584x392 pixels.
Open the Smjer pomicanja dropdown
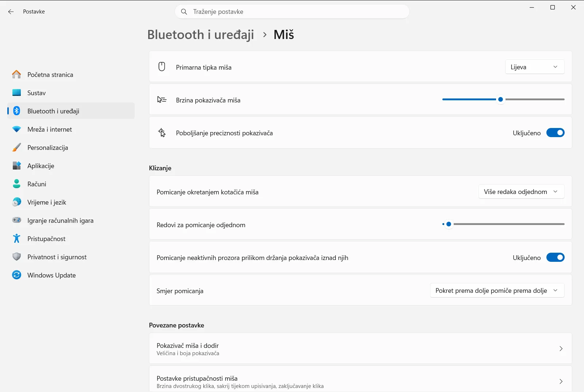pos(497,291)
